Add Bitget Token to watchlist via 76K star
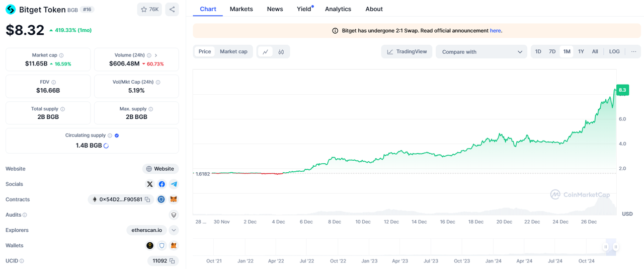Screen dimensions: 644x269 (149, 10)
